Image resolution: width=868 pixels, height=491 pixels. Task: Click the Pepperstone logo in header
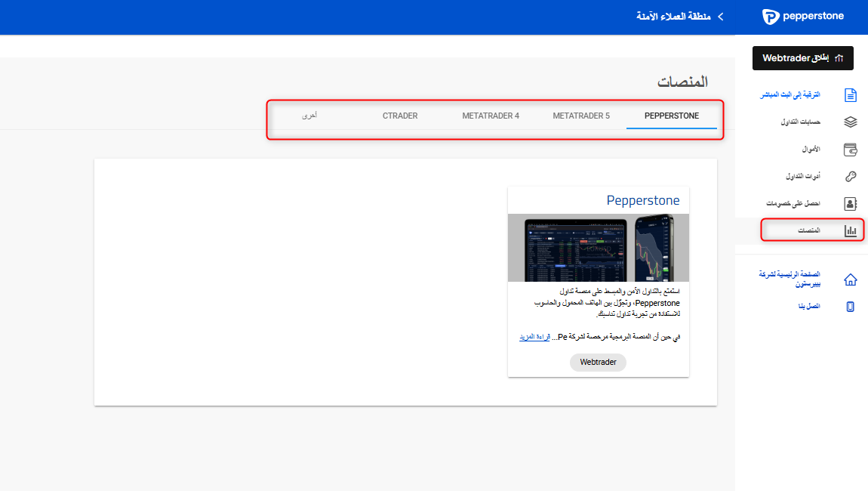802,17
